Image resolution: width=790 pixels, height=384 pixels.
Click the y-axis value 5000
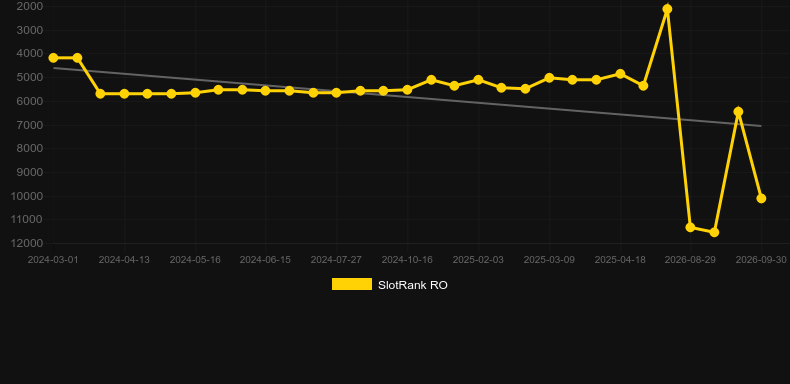pos(30,77)
